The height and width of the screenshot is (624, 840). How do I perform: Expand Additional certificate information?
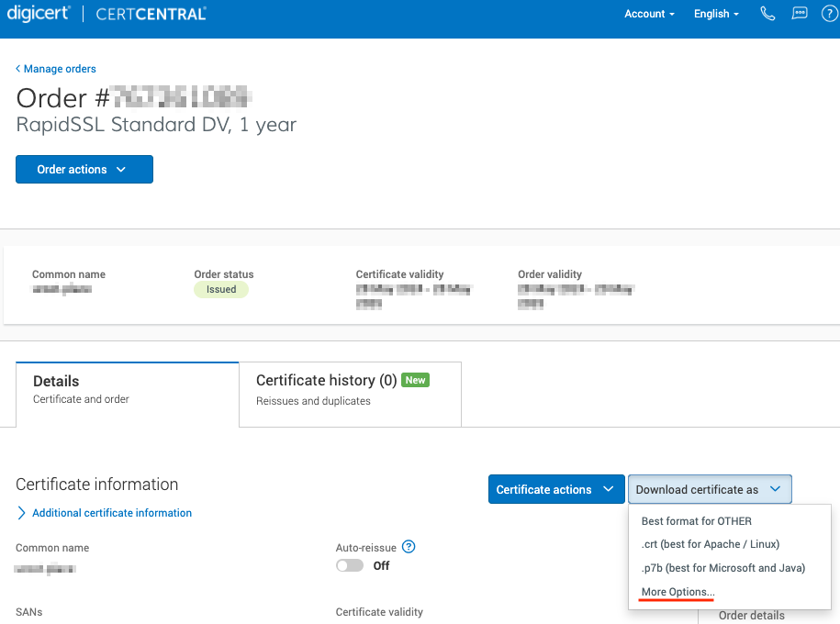[x=105, y=513]
